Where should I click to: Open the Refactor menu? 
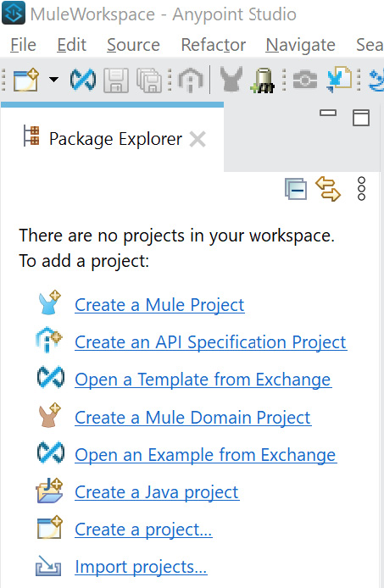coord(214,45)
